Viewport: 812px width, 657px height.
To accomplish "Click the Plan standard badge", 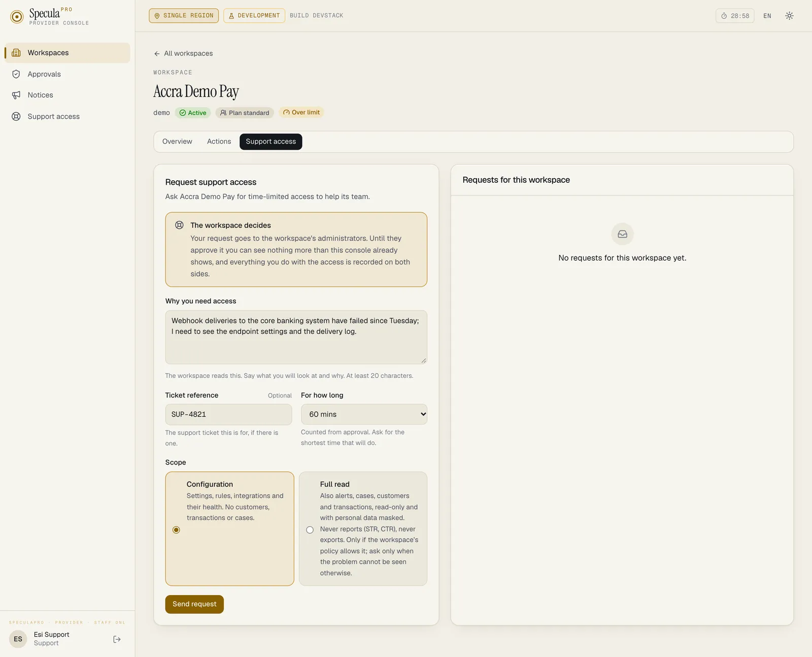I will [245, 113].
